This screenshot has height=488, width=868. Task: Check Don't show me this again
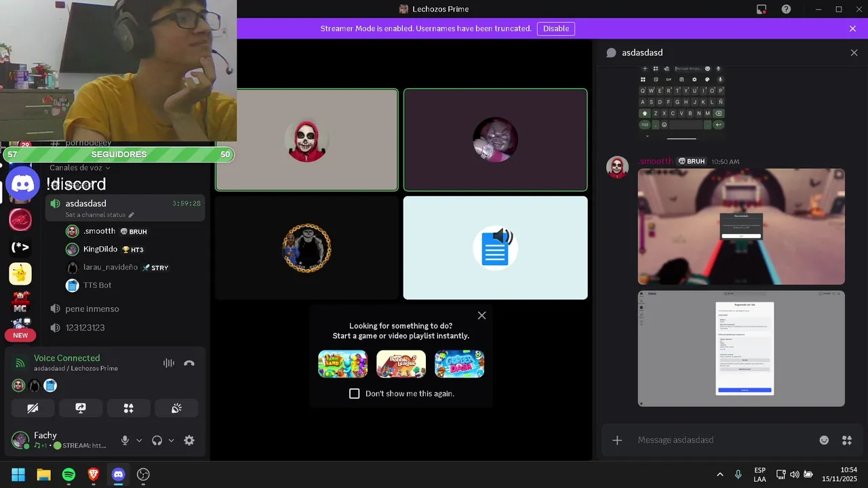tap(354, 394)
